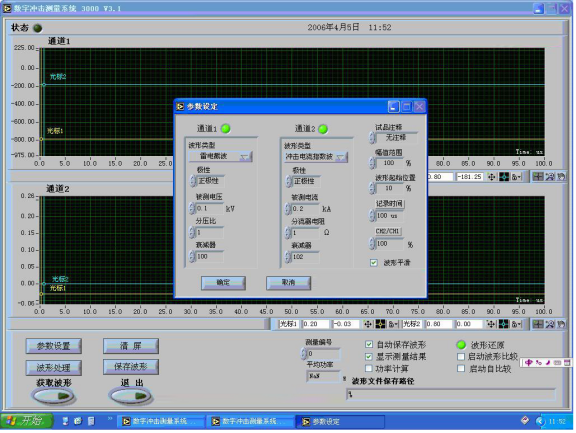Screen dimensions: 576x433
Task: Select the zoom tool on 通道1 graph palette
Action: pos(550,177)
